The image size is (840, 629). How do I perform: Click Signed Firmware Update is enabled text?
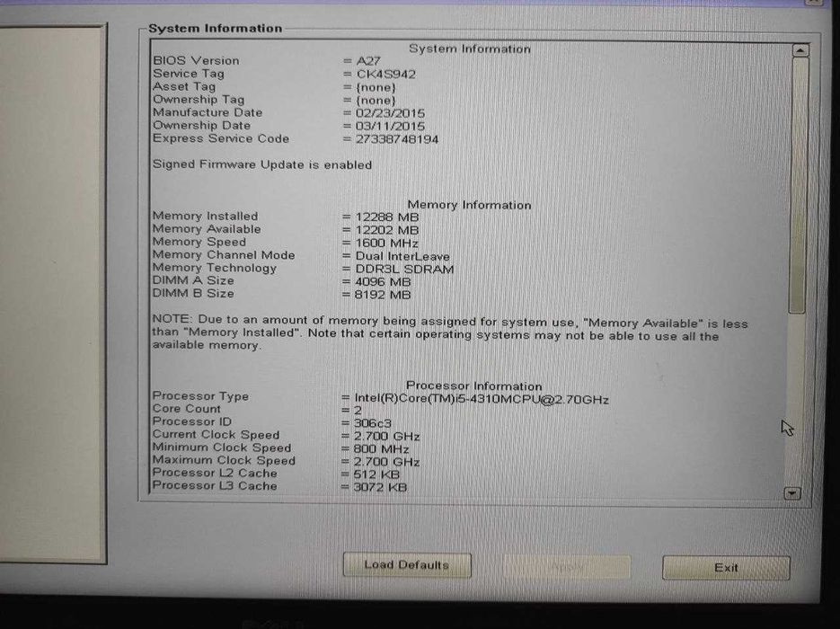262,164
